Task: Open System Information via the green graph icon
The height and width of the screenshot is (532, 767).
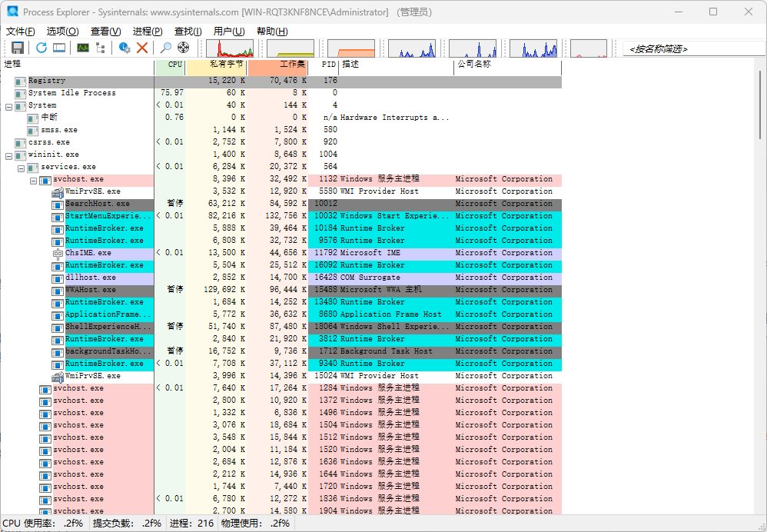Action: (82, 48)
